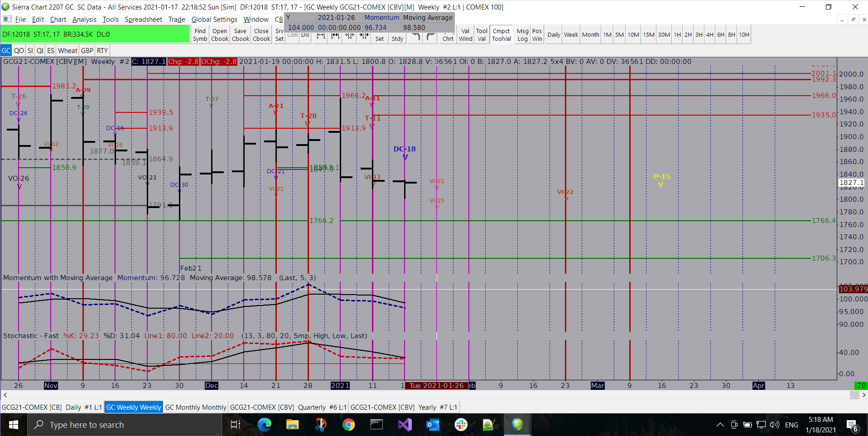The height and width of the screenshot is (436, 868).
Task: Click the Windows taskbar search box
Action: point(125,425)
